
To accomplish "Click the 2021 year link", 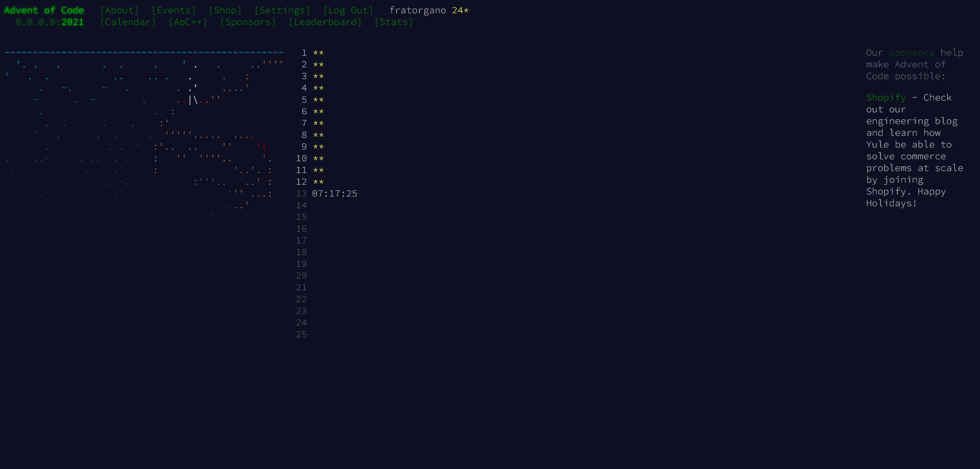I will 72,22.
